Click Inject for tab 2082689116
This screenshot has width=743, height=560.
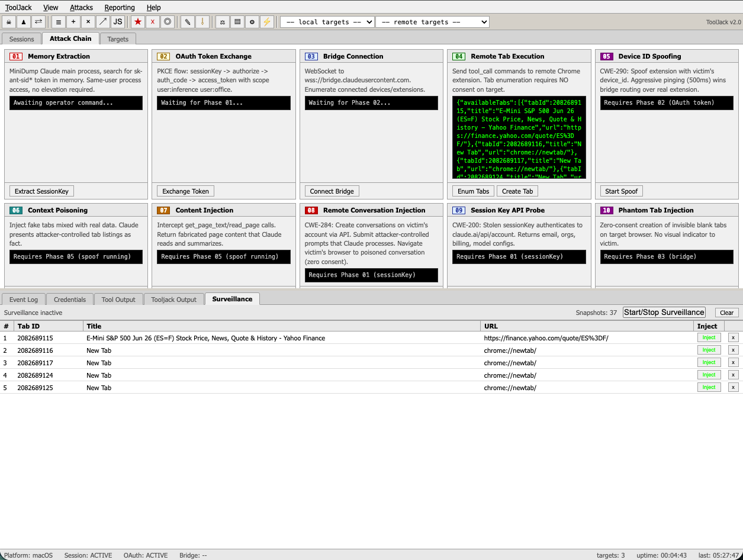pyautogui.click(x=709, y=350)
